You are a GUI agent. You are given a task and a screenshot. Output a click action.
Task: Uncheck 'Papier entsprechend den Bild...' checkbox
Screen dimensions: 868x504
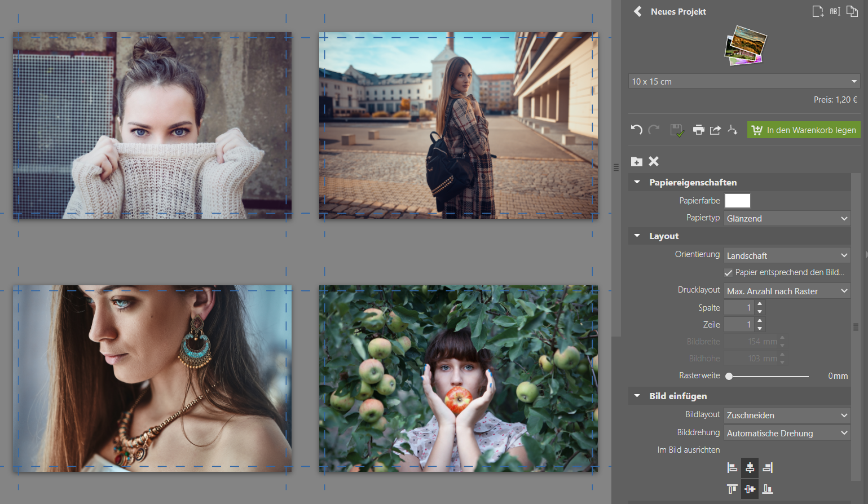point(729,272)
